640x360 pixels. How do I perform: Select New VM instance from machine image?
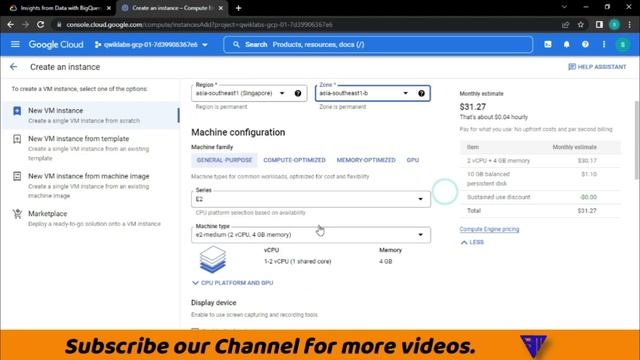[91, 185]
